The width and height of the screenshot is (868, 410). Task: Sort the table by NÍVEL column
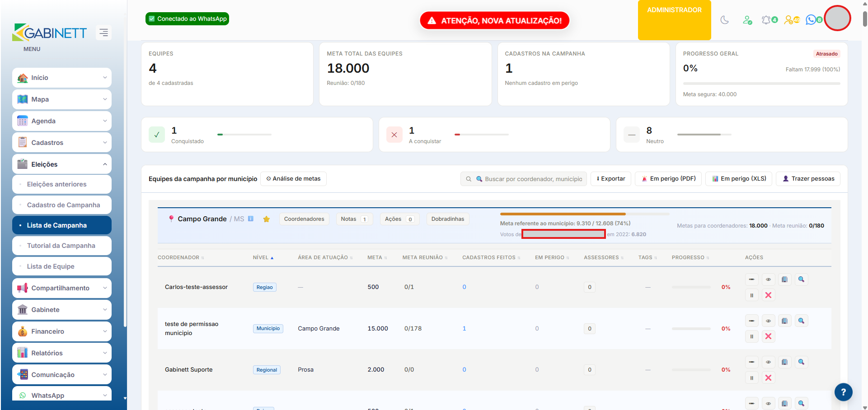coord(263,257)
